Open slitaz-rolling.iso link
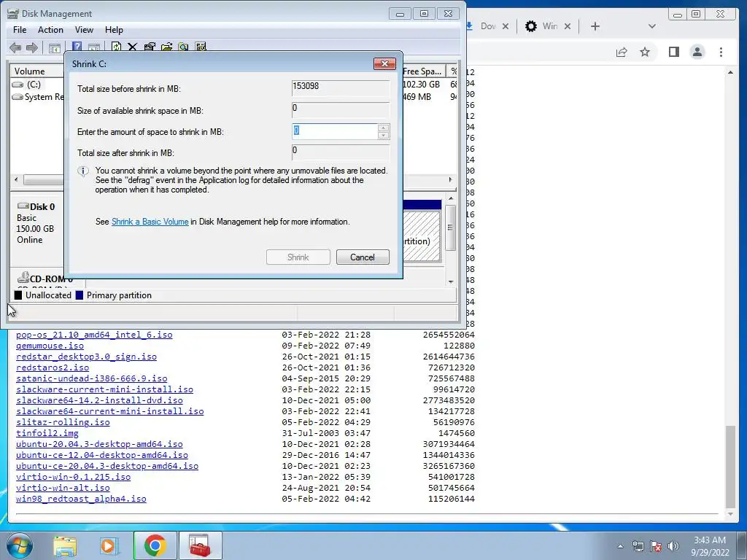Screen dimensions: 747x560 (x=63, y=422)
